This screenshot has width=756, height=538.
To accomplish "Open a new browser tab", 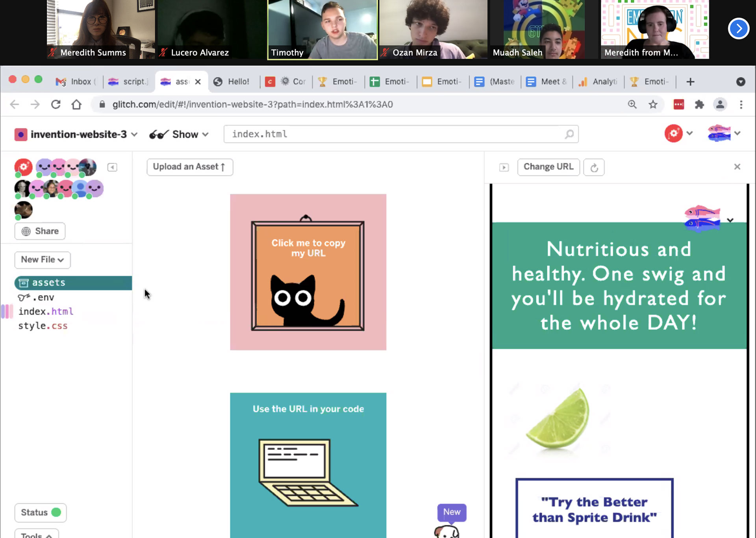I will [690, 81].
